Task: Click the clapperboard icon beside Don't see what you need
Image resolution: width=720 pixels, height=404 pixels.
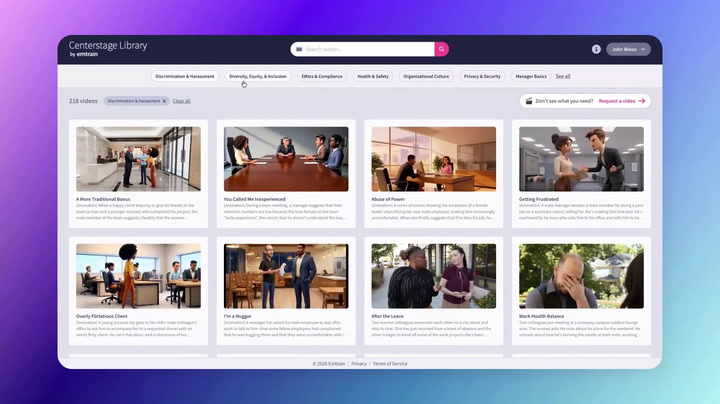Action: pyautogui.click(x=529, y=101)
